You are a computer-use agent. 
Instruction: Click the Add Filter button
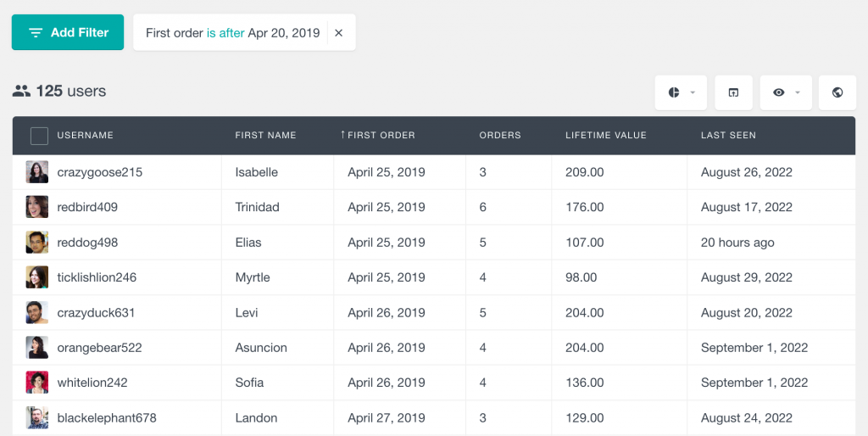tap(68, 32)
